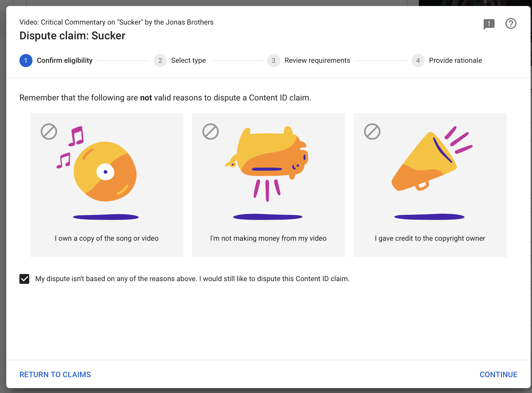The height and width of the screenshot is (393, 532).
Task: Go to step 2 Select type
Action: pos(180,60)
